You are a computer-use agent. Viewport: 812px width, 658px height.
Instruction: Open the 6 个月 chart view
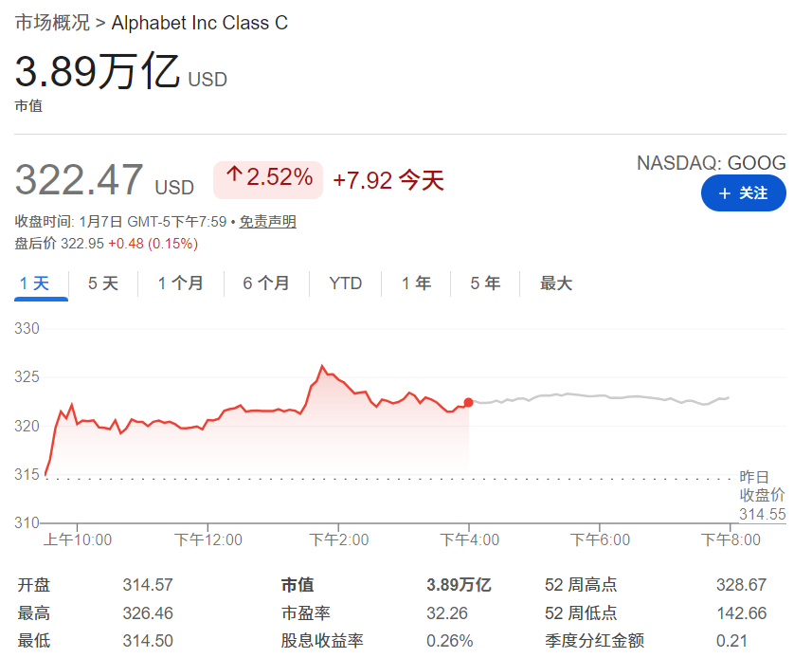click(x=265, y=283)
